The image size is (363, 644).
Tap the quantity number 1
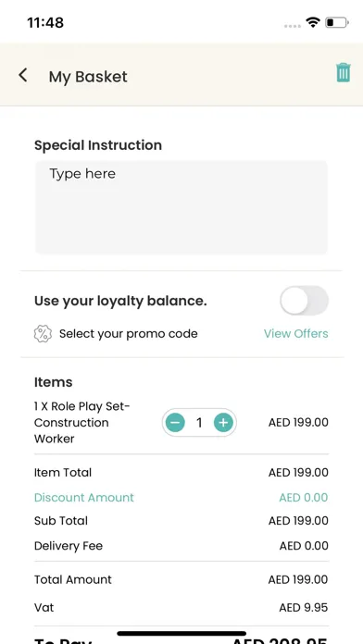[199, 422]
